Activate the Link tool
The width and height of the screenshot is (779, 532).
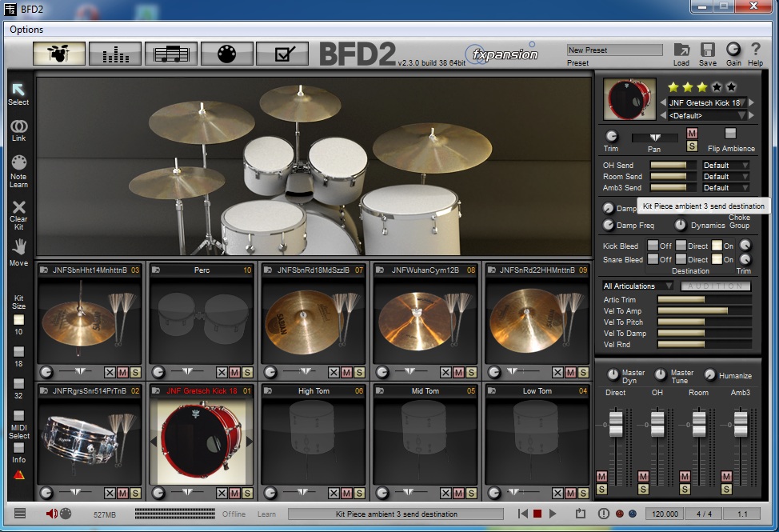coord(18,126)
